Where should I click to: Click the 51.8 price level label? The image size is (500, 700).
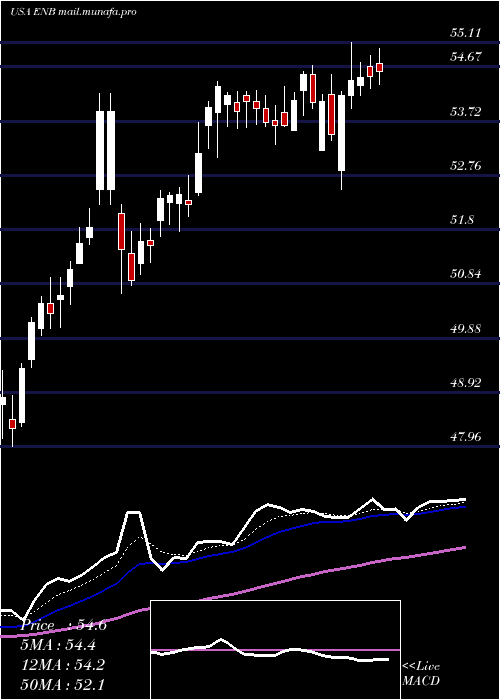(462, 220)
